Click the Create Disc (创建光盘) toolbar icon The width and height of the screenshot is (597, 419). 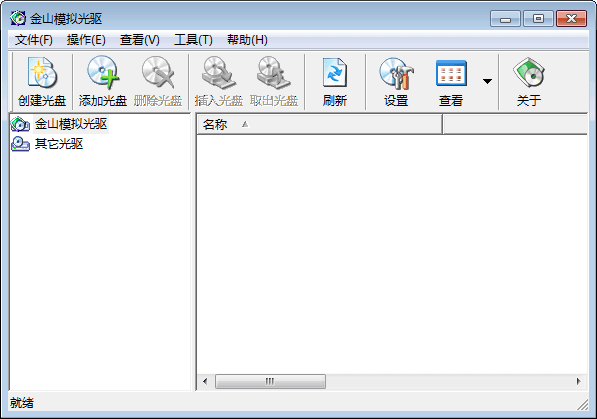(42, 82)
